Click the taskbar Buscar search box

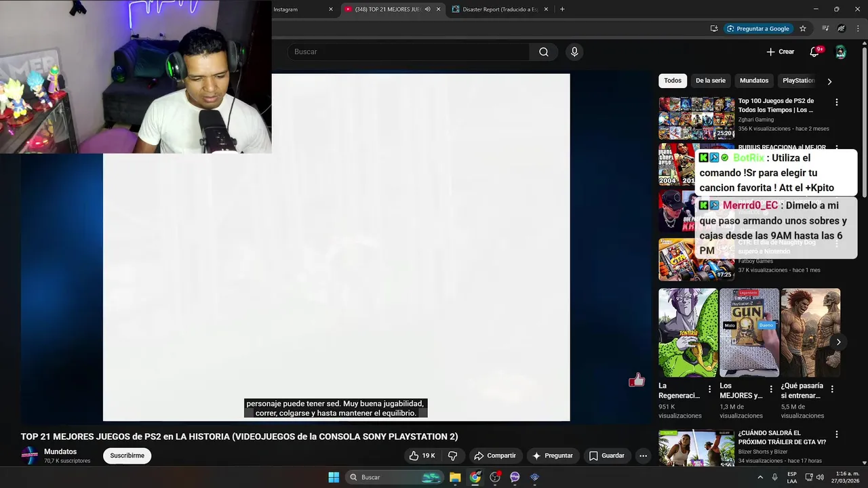tap(395, 477)
